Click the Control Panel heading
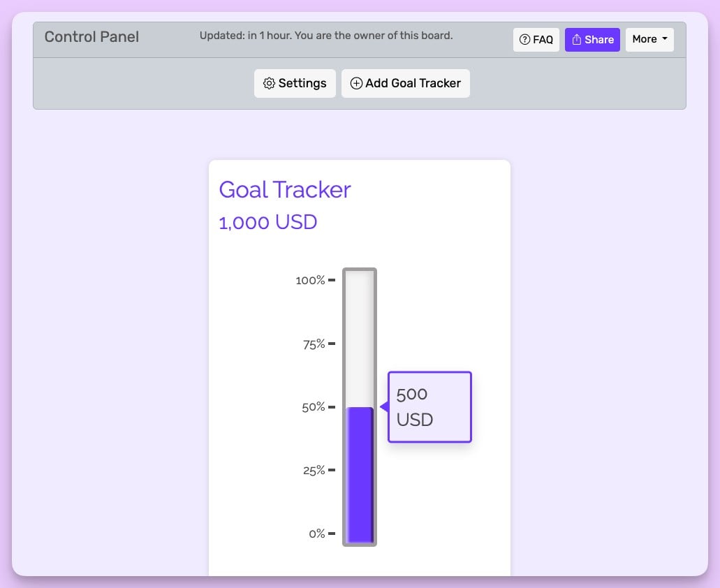Viewport: 720px width, 588px height. click(x=91, y=37)
